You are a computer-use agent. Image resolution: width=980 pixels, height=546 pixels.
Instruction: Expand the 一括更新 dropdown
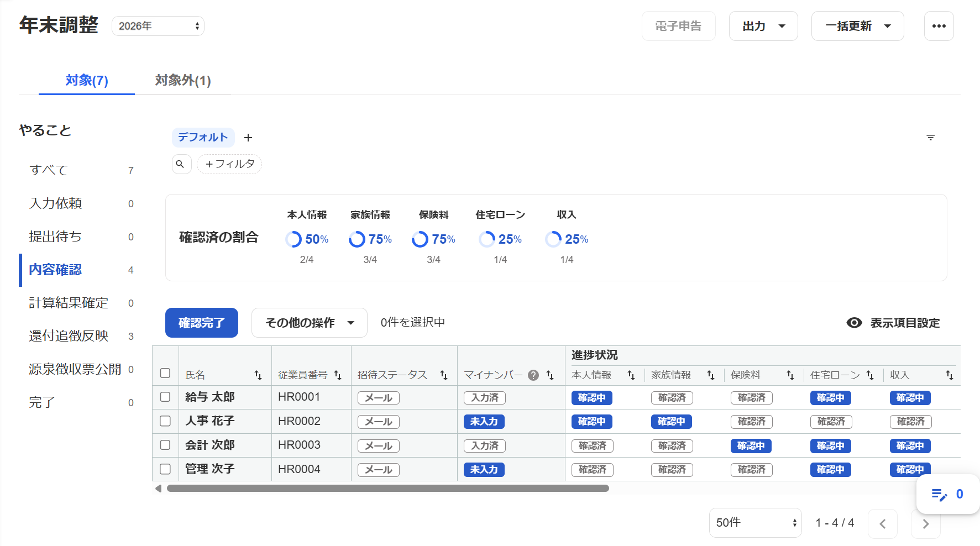(857, 26)
